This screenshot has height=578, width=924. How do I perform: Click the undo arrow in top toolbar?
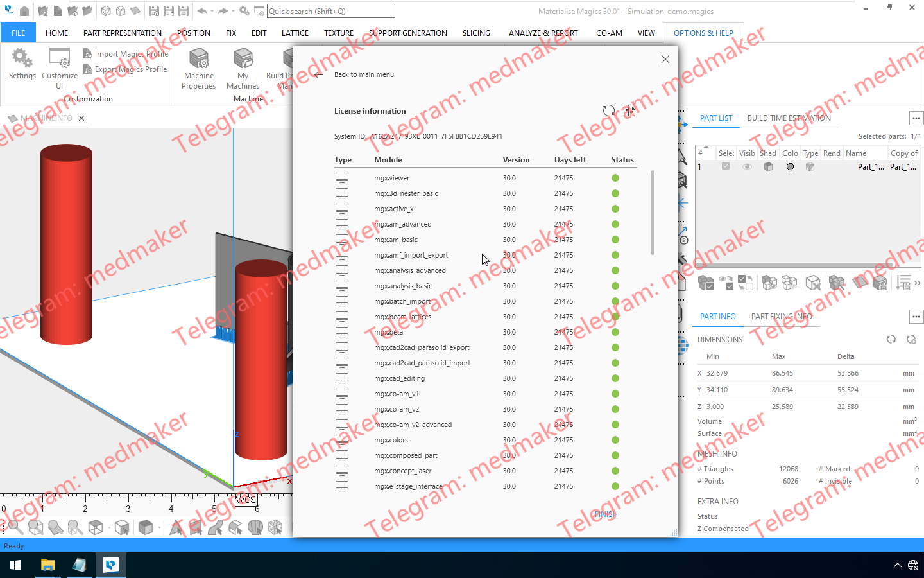click(x=202, y=11)
